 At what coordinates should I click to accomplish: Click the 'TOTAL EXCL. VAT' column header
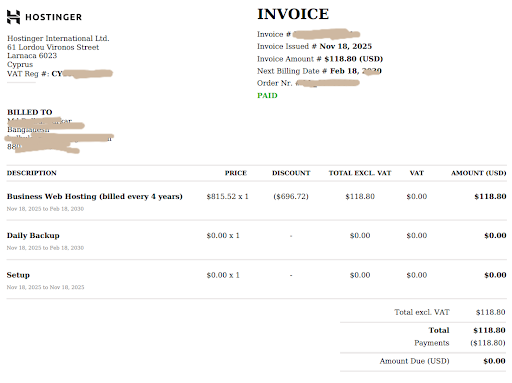(360, 173)
